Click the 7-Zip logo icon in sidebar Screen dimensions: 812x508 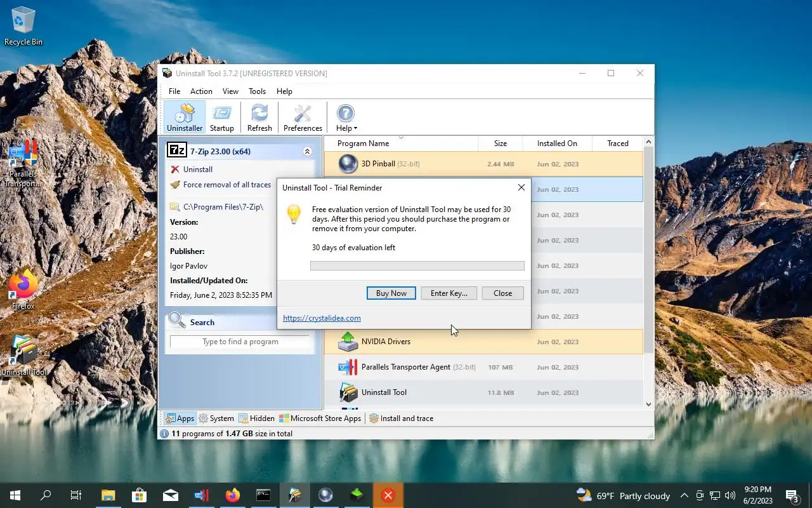point(176,150)
